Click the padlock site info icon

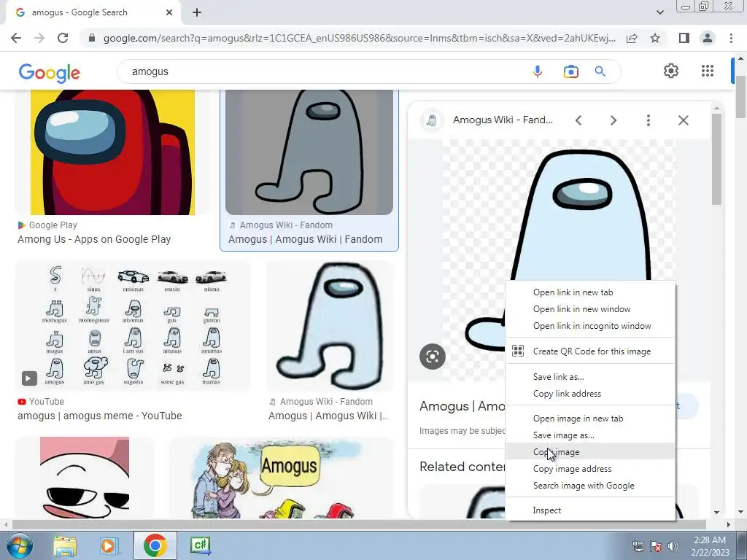click(x=92, y=38)
